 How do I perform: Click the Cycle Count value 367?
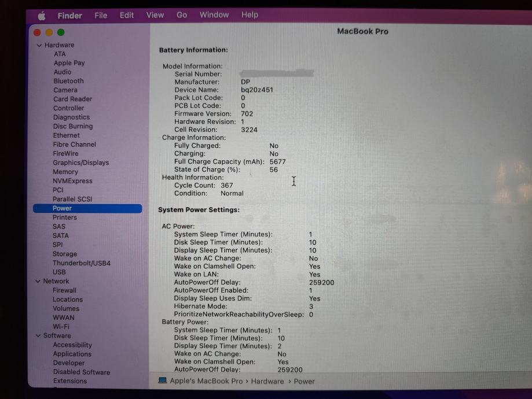tap(227, 186)
